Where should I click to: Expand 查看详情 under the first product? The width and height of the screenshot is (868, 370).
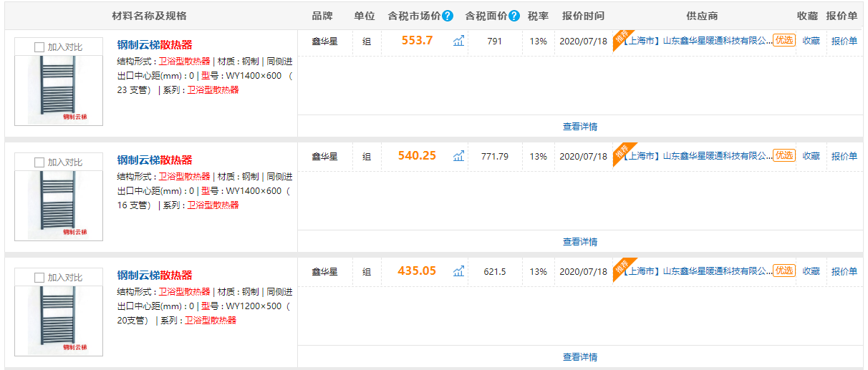(580, 127)
